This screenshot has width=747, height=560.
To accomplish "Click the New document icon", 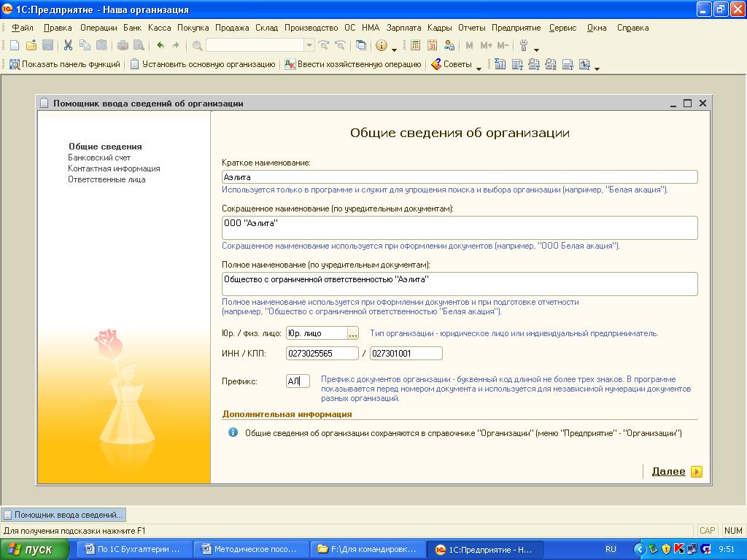I will [x=15, y=45].
